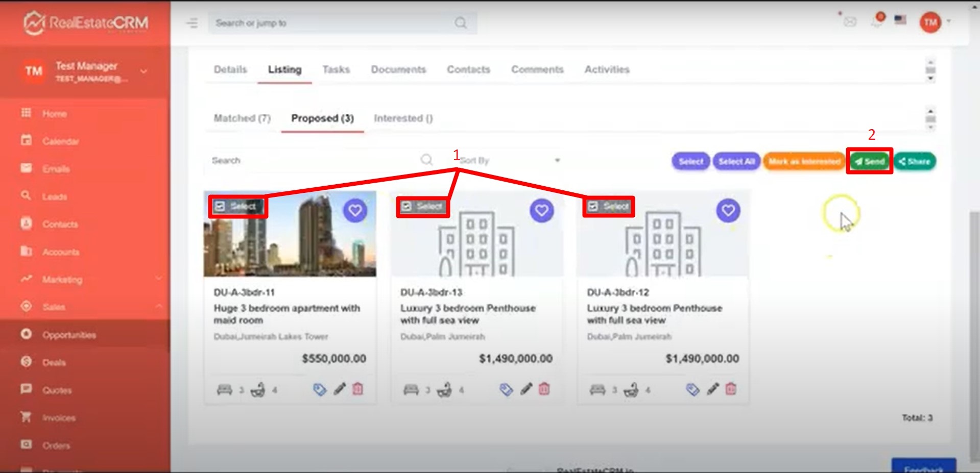Open the mail icon in top bar
980x473 pixels.
pyautogui.click(x=850, y=22)
